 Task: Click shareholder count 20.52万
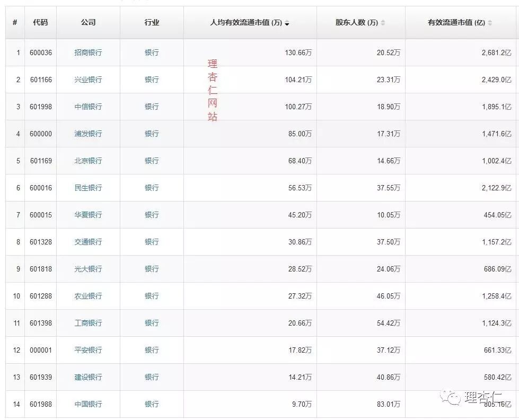click(x=388, y=52)
